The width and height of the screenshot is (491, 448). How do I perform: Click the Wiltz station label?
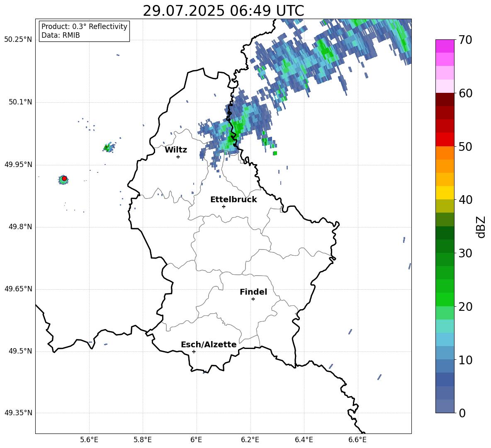click(176, 150)
